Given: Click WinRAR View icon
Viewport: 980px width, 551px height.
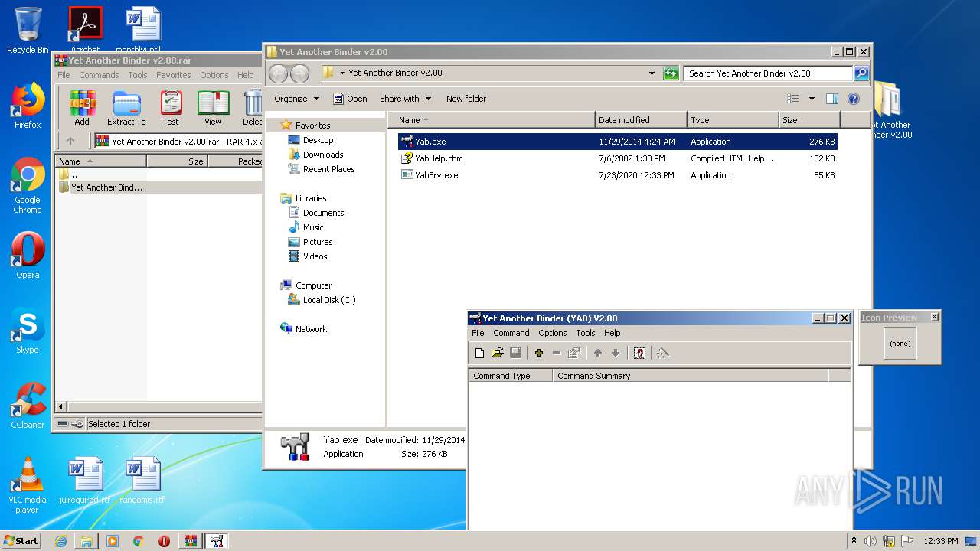Looking at the screenshot, I should coord(213,108).
